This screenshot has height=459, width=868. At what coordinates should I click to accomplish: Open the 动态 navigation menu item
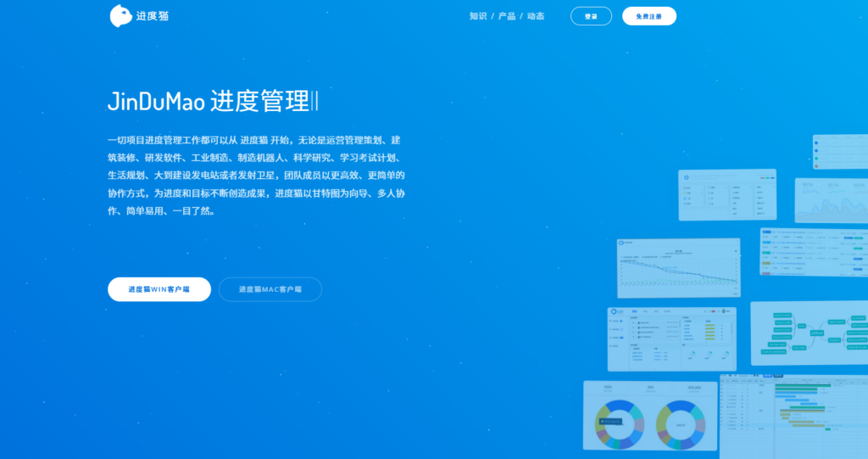click(x=536, y=16)
